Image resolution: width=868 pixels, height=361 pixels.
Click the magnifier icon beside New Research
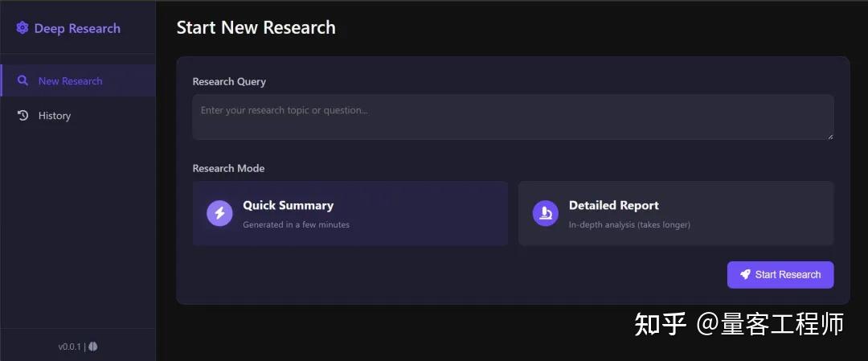coord(23,81)
